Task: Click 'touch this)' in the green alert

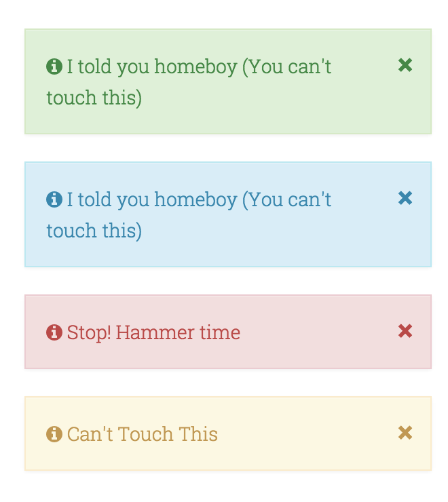Action: pos(94,98)
